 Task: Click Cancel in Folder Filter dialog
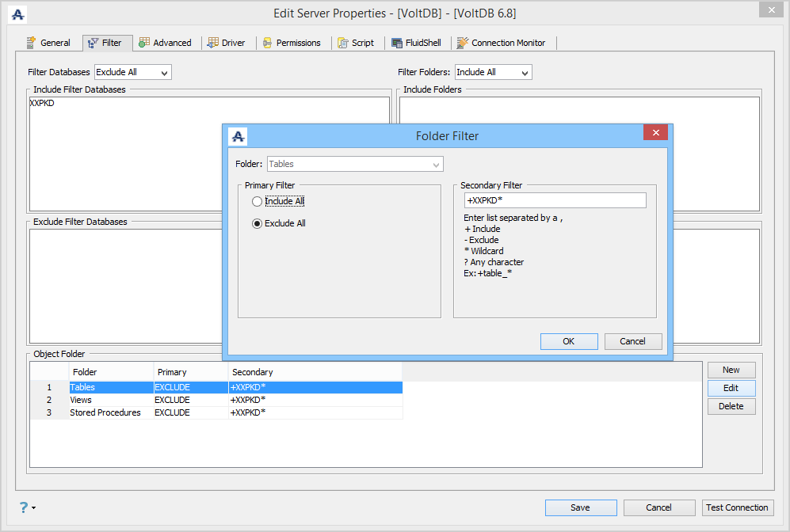(633, 341)
